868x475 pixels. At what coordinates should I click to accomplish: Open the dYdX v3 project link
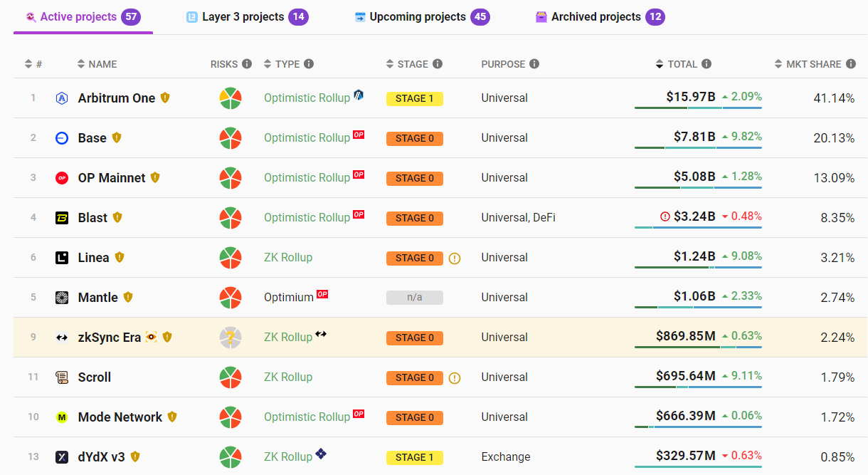pyautogui.click(x=102, y=457)
